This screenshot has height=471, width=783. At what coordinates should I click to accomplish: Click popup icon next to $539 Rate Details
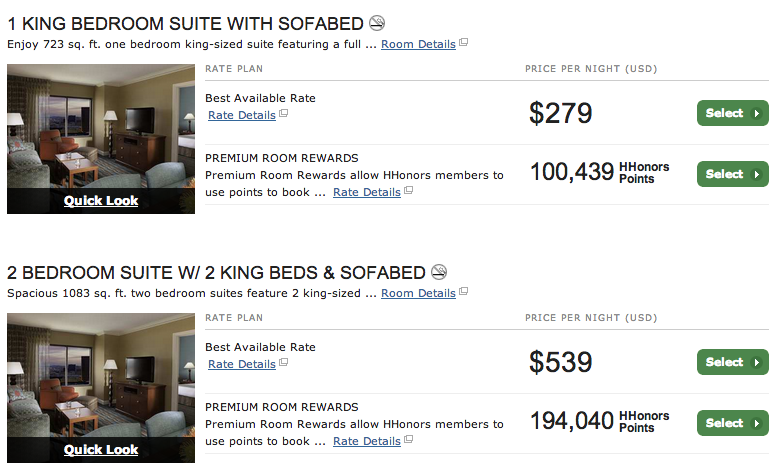click(x=284, y=364)
